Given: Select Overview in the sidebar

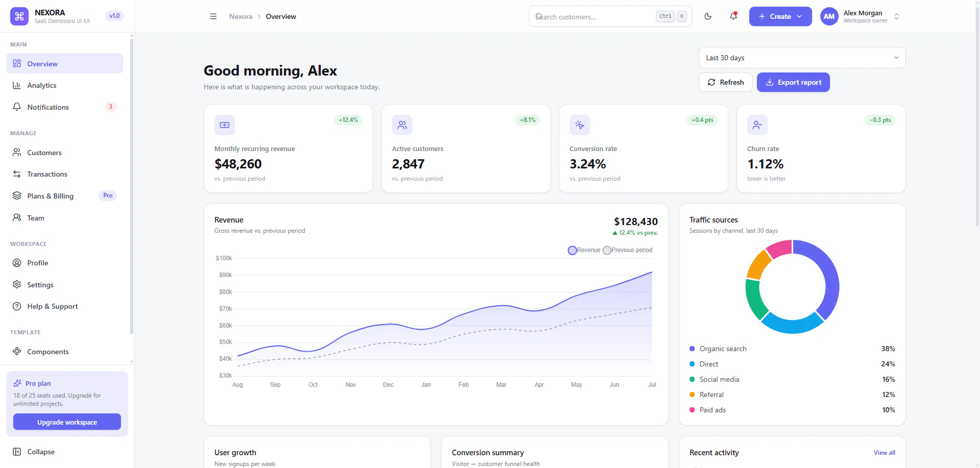Looking at the screenshot, I should click(64, 64).
